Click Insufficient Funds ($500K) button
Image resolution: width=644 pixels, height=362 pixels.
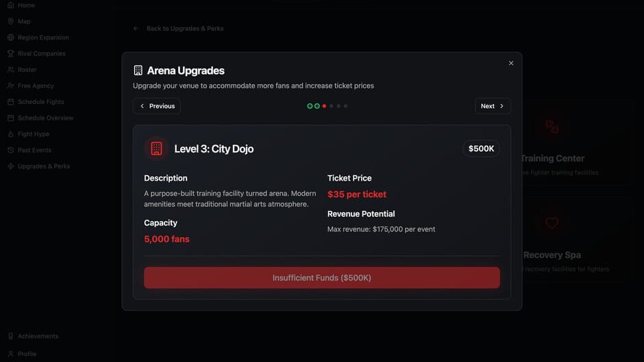coord(322,278)
